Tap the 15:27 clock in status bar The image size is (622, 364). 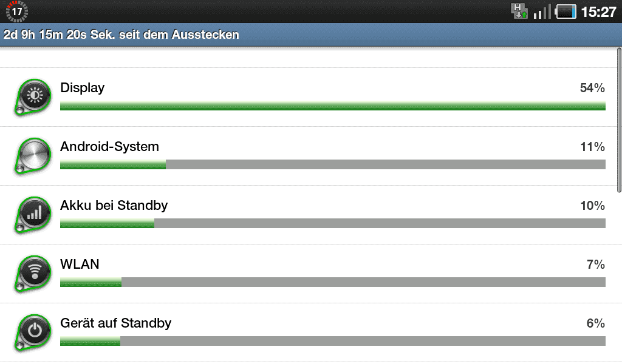(x=598, y=12)
